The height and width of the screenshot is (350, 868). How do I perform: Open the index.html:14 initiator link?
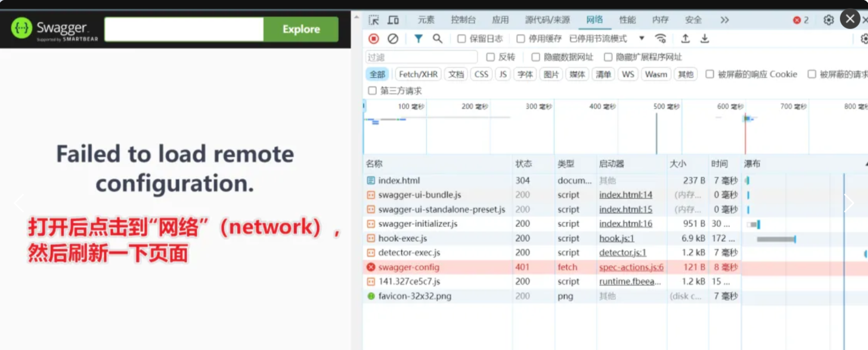[x=626, y=195]
